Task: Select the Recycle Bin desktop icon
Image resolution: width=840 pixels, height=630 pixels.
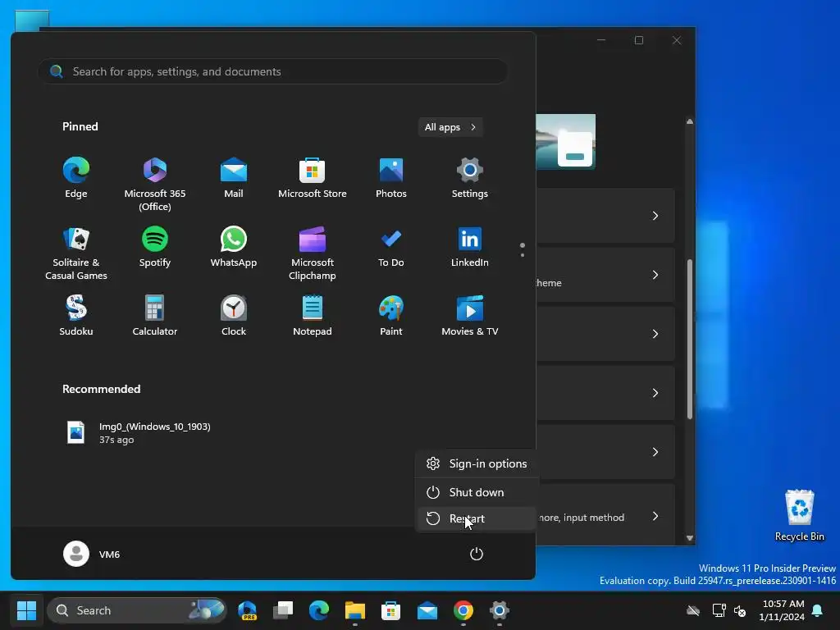Action: [799, 515]
